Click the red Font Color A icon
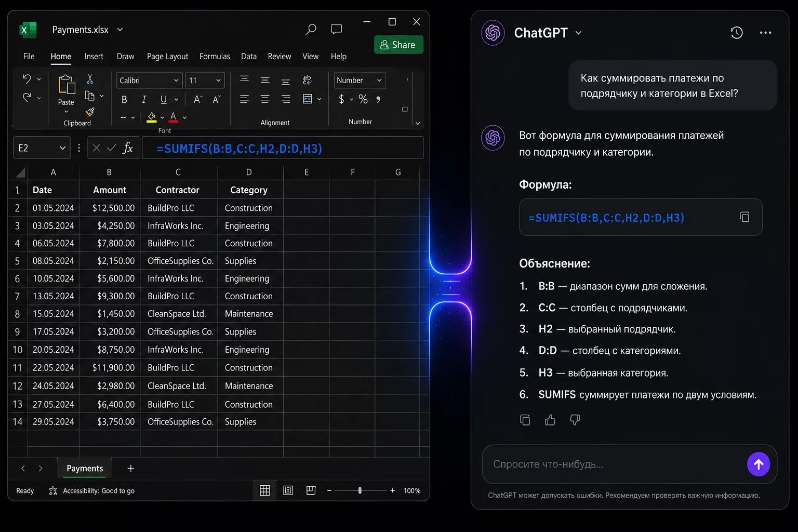This screenshot has height=532, width=798. [173, 117]
